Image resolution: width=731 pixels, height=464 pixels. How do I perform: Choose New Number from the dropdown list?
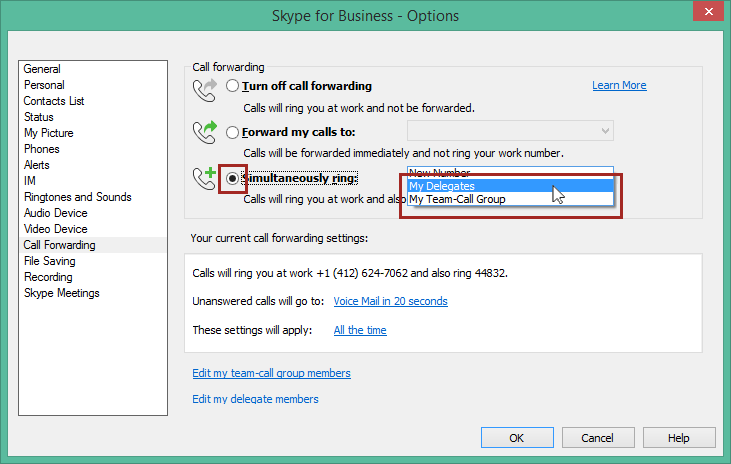coord(510,173)
